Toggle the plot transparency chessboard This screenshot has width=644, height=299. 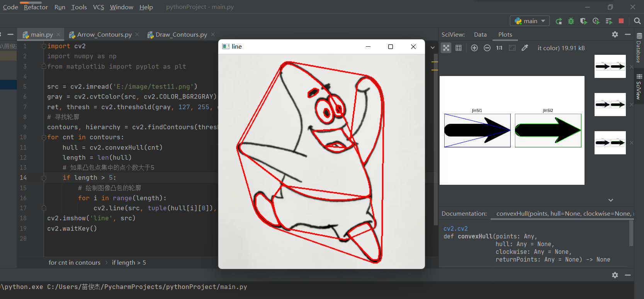[446, 48]
